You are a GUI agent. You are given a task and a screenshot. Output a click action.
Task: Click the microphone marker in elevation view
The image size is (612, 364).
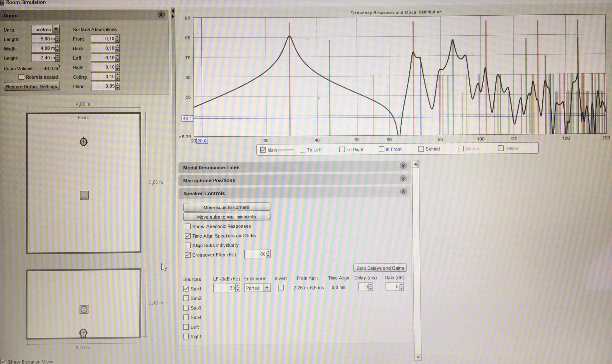[x=83, y=333]
